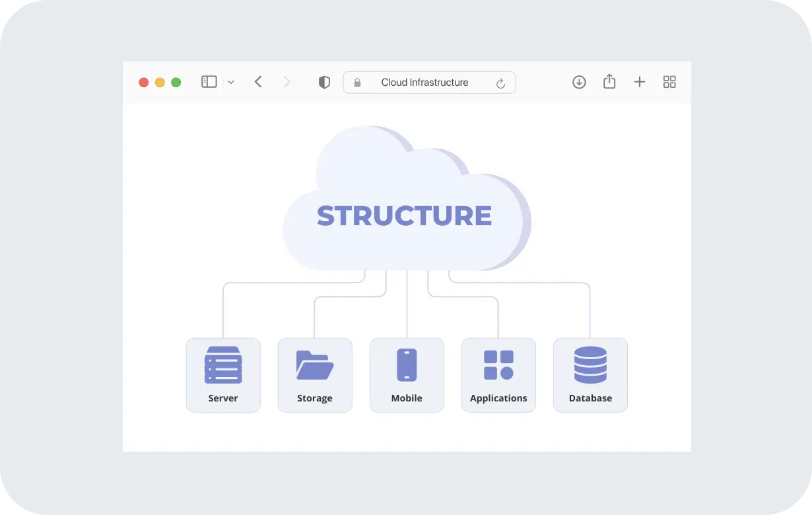Click inside the address bar field

click(x=429, y=82)
